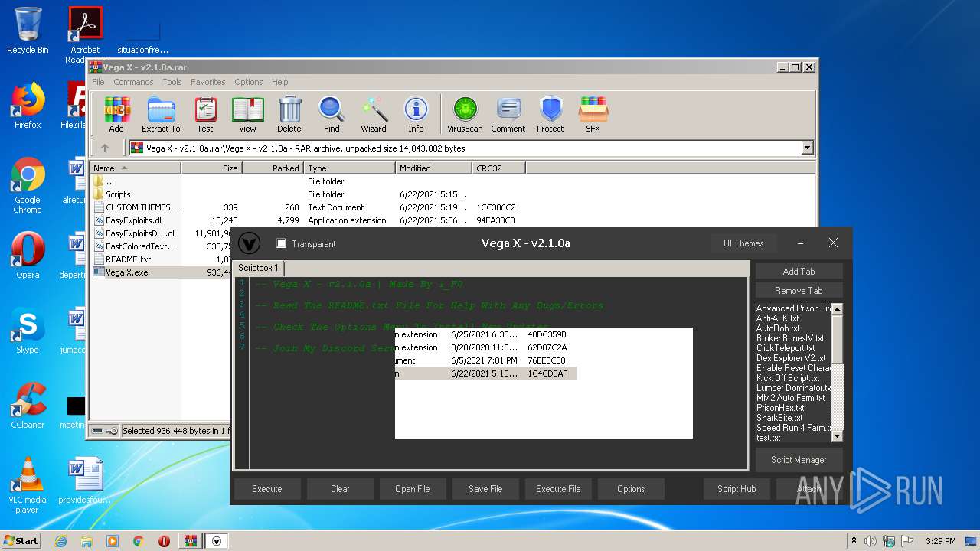Click the Open File button
The image size is (980, 551).
point(413,488)
